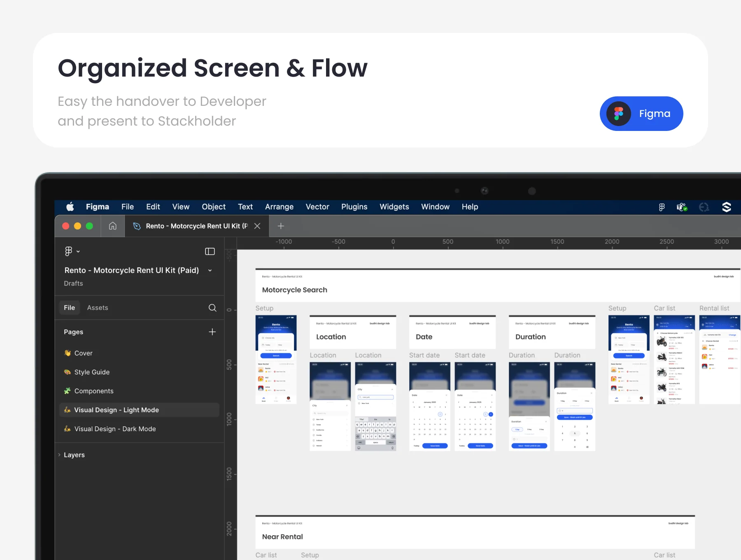Open the Help menu

tap(470, 207)
